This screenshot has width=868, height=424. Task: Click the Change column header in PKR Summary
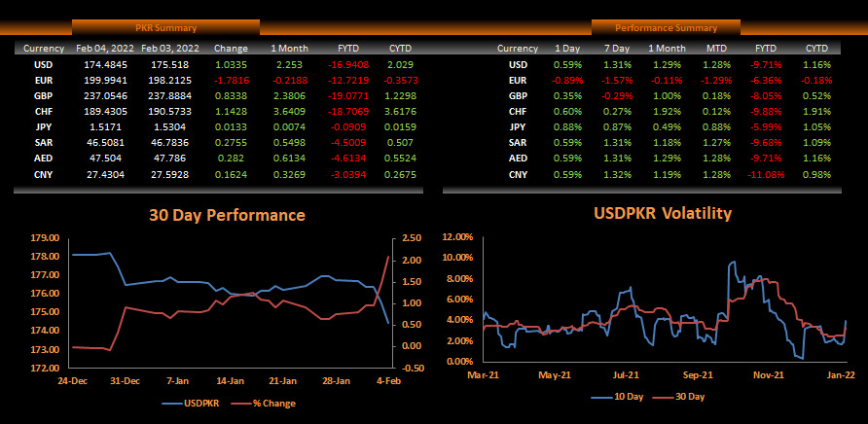point(231,48)
